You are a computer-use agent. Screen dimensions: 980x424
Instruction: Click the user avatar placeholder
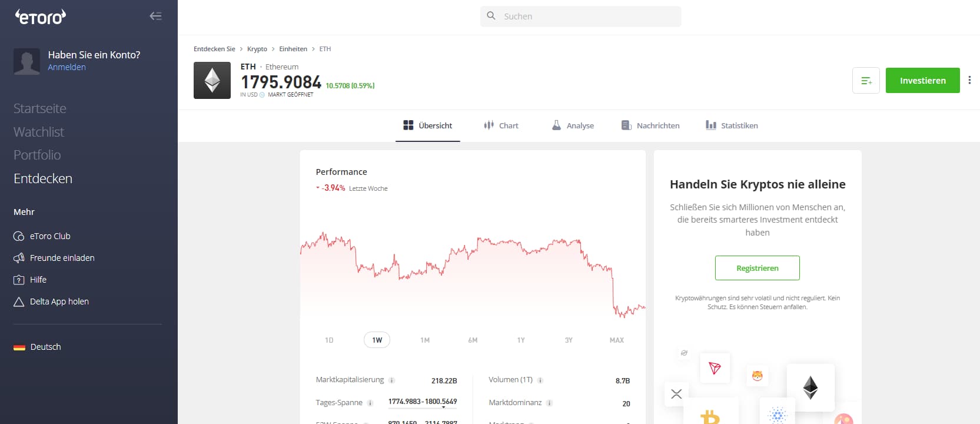pos(26,61)
